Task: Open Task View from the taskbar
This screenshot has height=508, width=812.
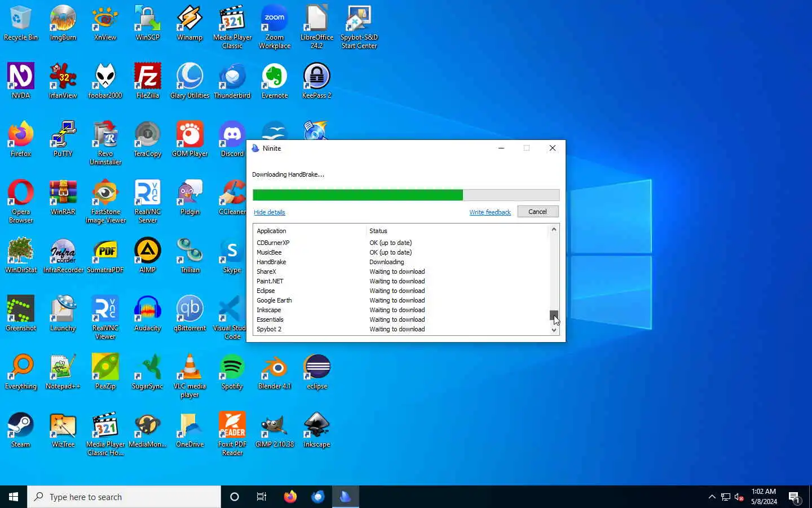Action: (262, 497)
